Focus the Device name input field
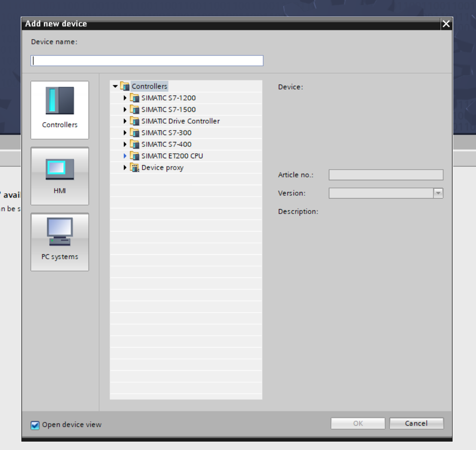The image size is (476, 450). point(147,61)
